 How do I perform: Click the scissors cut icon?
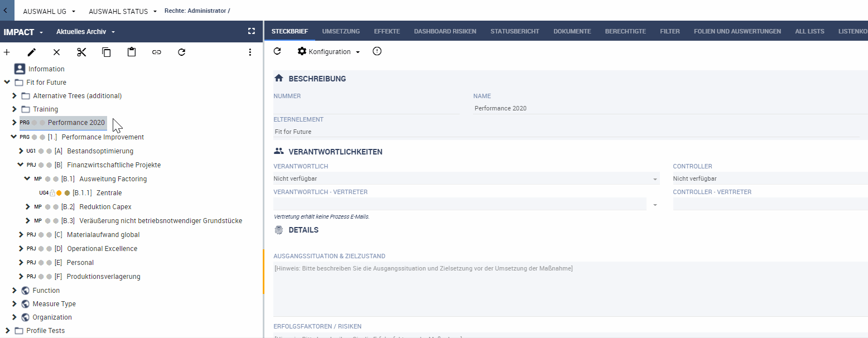coord(81,52)
